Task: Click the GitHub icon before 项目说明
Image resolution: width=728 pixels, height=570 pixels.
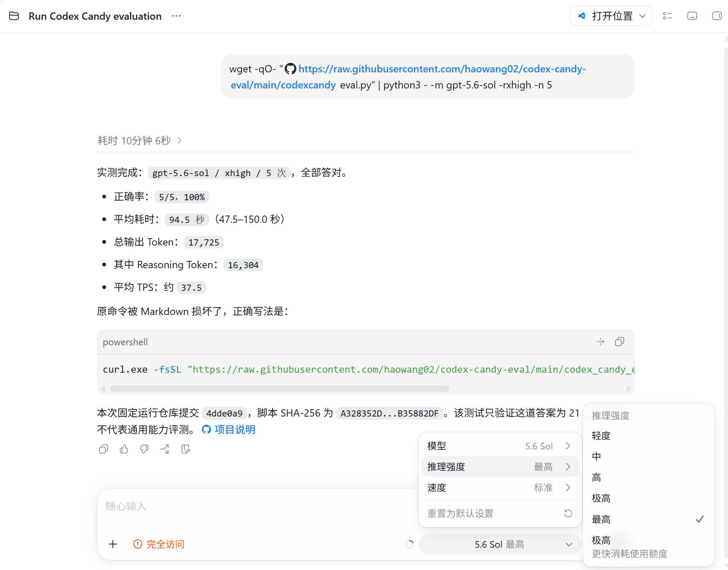Action: click(206, 430)
